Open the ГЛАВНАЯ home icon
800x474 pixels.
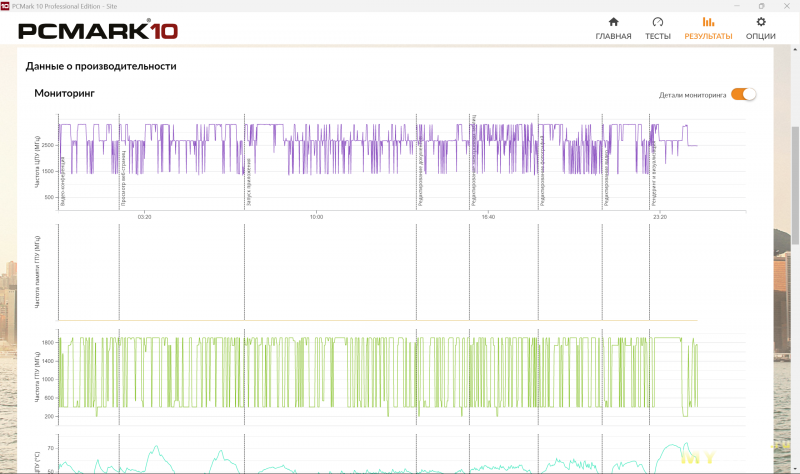(x=613, y=21)
